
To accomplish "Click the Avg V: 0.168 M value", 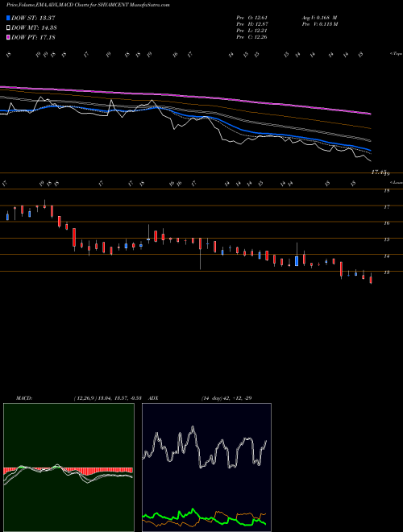I will point(319,18).
